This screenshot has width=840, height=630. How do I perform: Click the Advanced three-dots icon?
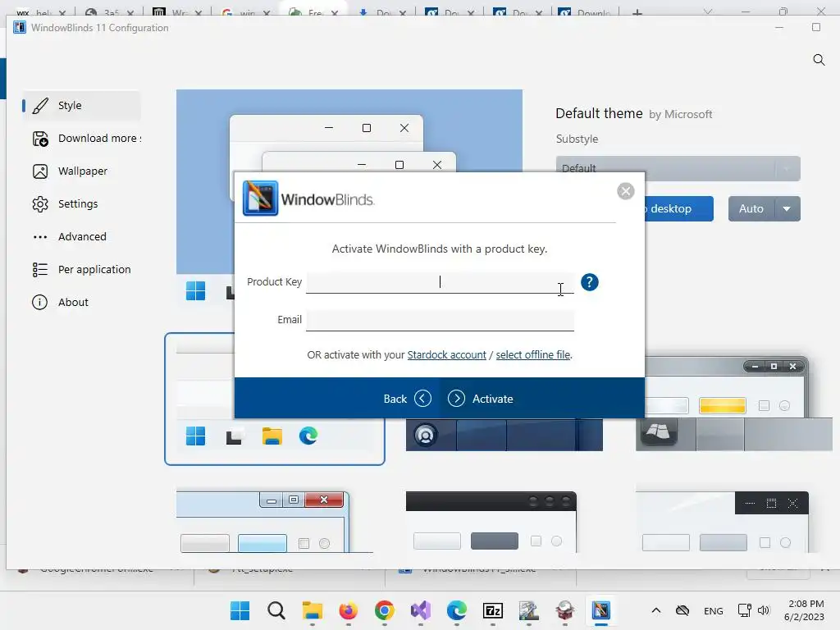40,237
